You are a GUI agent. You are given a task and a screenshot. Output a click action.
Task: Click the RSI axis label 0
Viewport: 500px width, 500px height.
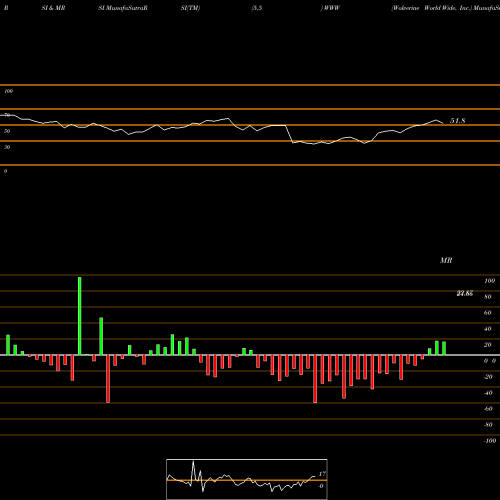(x=5, y=171)
